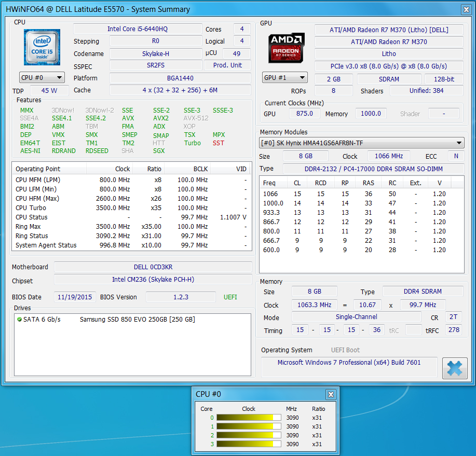Click the red SST feature flag

[x=219, y=143]
